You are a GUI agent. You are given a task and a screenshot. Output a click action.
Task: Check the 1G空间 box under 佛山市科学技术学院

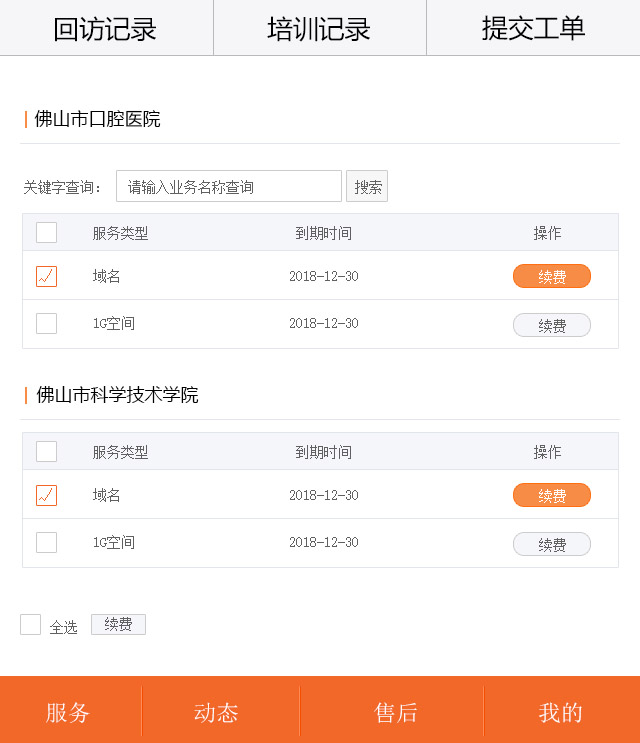pyautogui.click(x=47, y=543)
